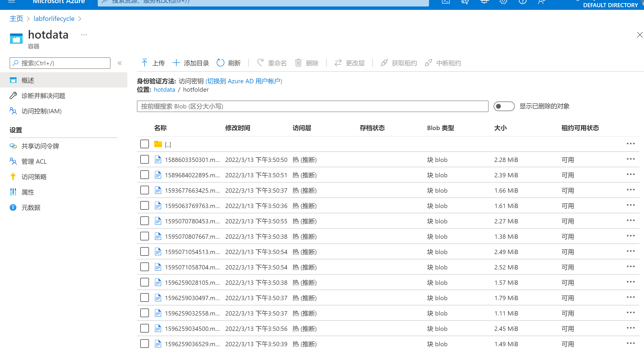Check the box for parent folder [..]
This screenshot has height=351, width=644.
[x=145, y=144]
